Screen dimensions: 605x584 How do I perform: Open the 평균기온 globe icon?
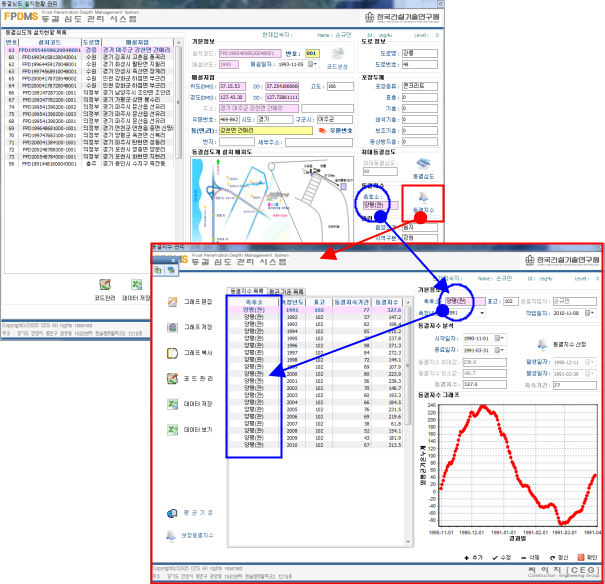click(x=172, y=513)
